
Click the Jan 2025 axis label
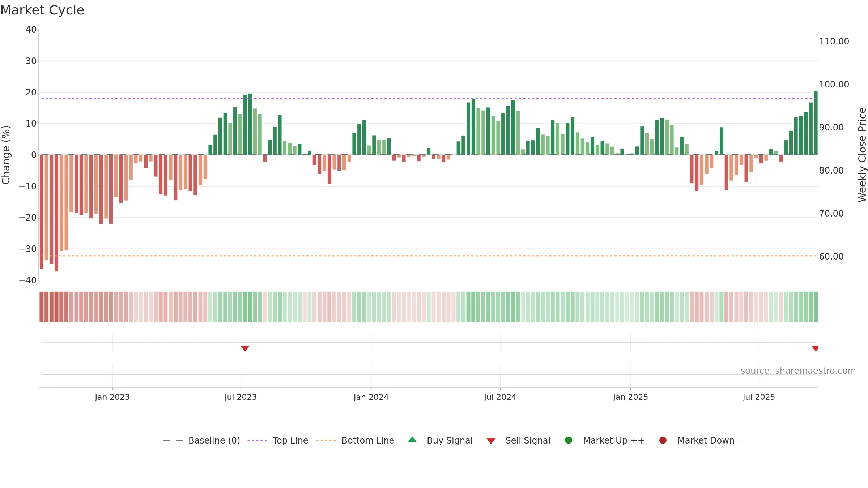click(630, 397)
